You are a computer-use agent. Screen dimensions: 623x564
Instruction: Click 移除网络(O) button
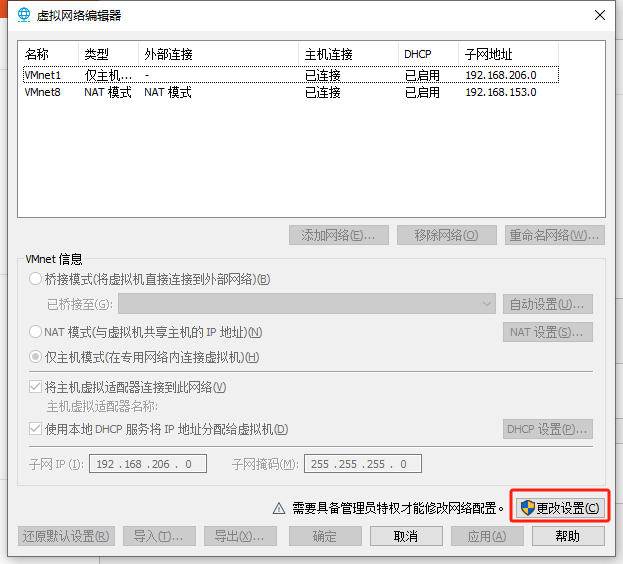pos(447,235)
